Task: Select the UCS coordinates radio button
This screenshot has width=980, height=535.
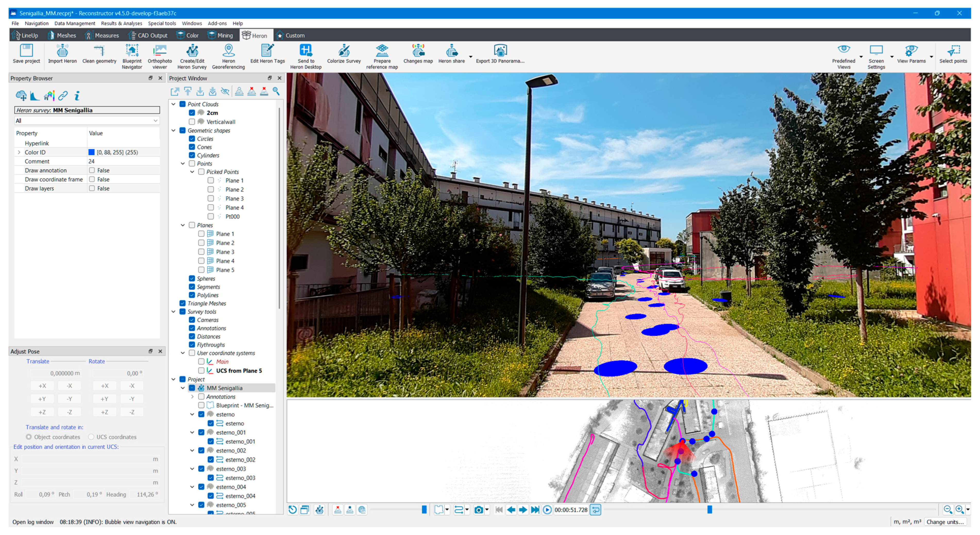Action: point(91,437)
